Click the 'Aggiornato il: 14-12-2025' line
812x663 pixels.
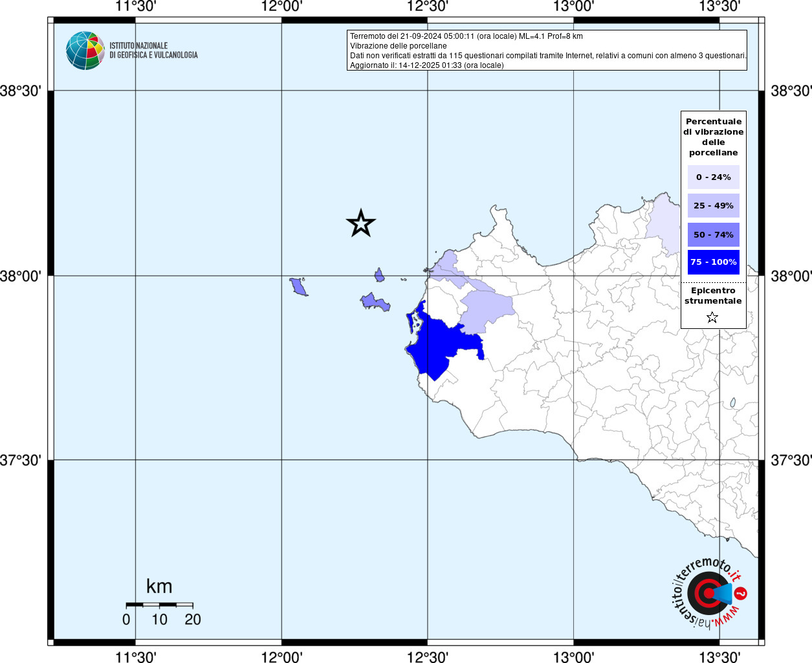coord(427,65)
